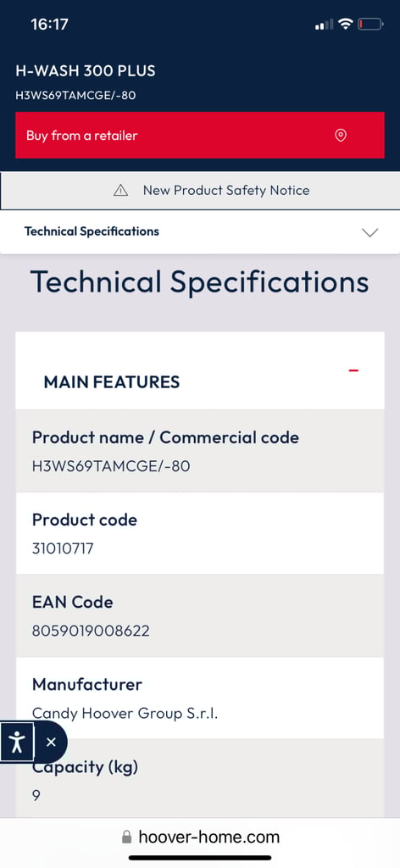This screenshot has width=400, height=868.
Task: Tap the H-WASH 300 PLUS product title
Action: 86,71
